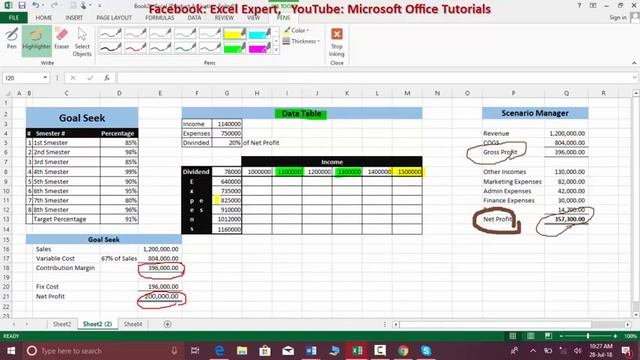The height and width of the screenshot is (360, 640).
Task: Open Google Chrome from taskbar
Action: tap(403, 351)
